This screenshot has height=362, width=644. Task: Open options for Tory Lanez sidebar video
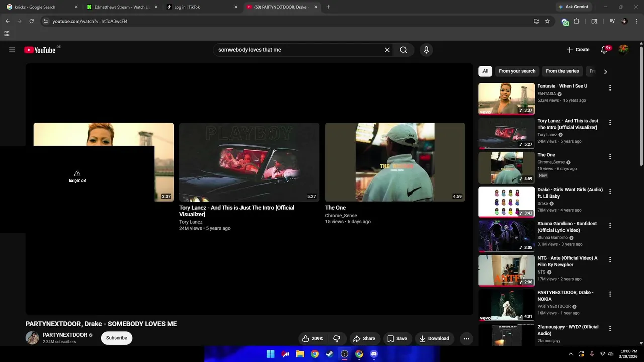click(610, 123)
